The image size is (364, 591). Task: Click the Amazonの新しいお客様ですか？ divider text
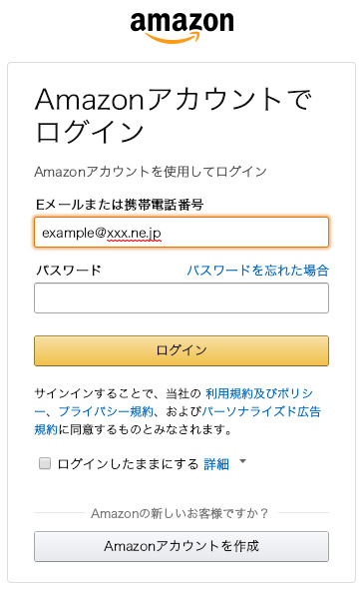coord(180,513)
